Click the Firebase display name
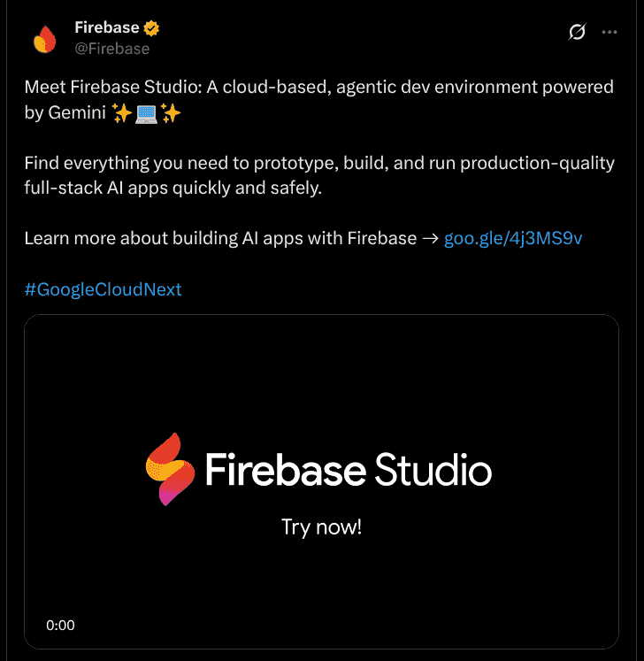 click(x=106, y=29)
